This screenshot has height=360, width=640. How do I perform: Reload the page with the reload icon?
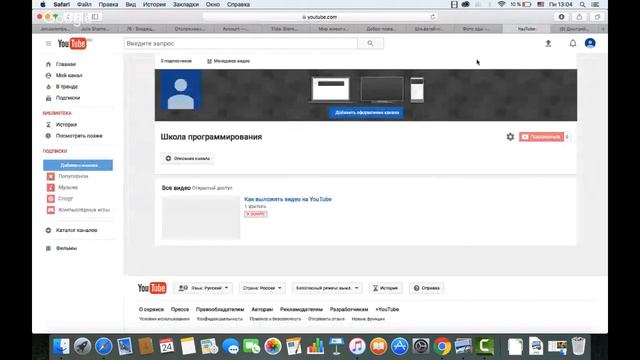click(x=433, y=17)
